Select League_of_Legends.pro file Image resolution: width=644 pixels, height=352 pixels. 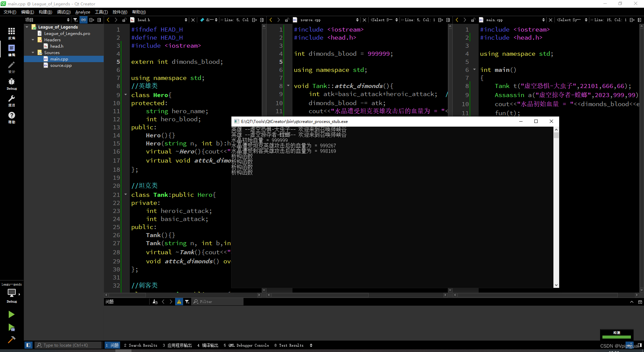click(x=67, y=34)
